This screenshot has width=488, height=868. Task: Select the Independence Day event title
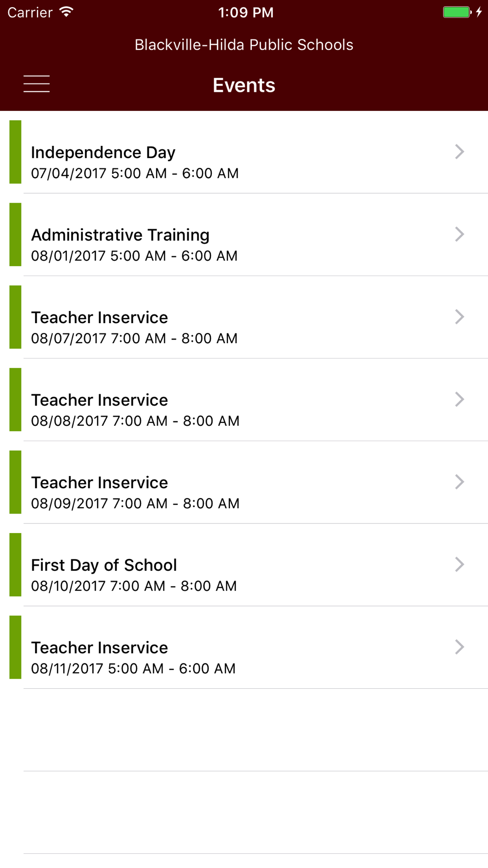[103, 153]
